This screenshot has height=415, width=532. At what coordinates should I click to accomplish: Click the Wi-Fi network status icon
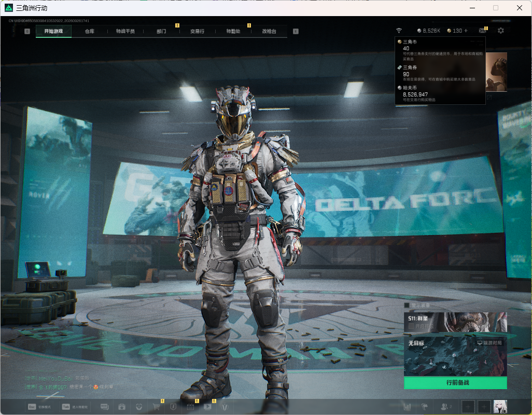[399, 31]
